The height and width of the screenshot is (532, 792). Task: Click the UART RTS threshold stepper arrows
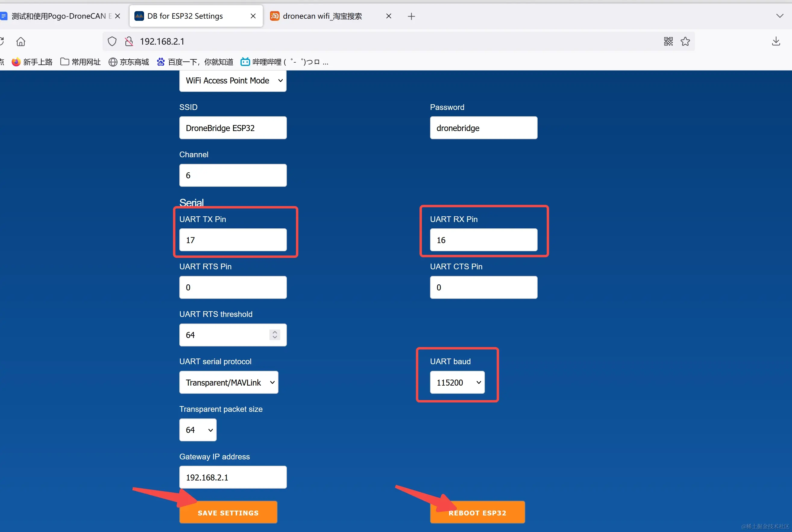[275, 335]
